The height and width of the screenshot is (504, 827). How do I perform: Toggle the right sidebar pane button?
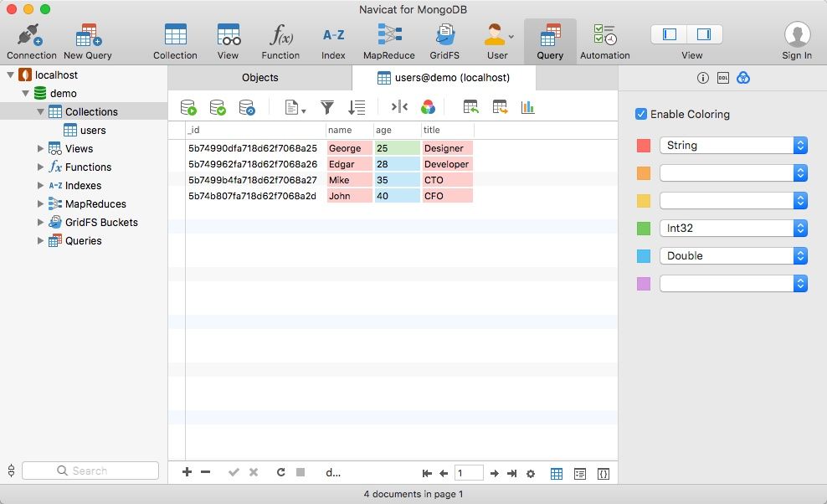click(704, 34)
